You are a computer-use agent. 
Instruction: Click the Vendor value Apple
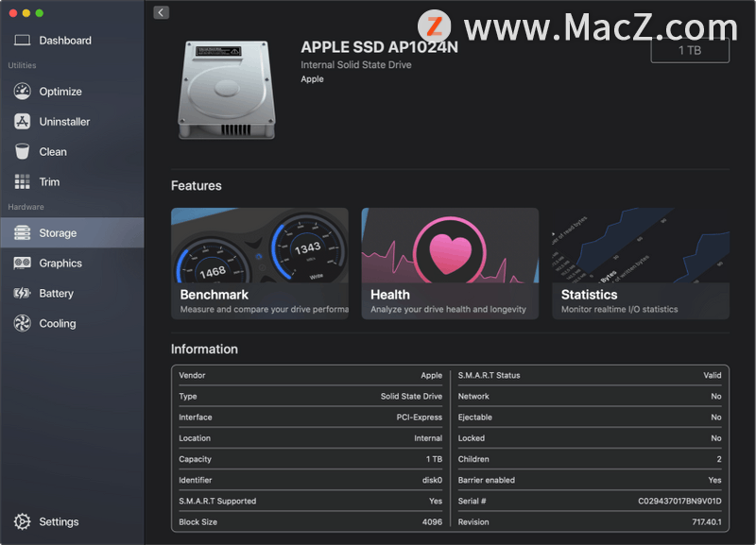pyautogui.click(x=432, y=375)
